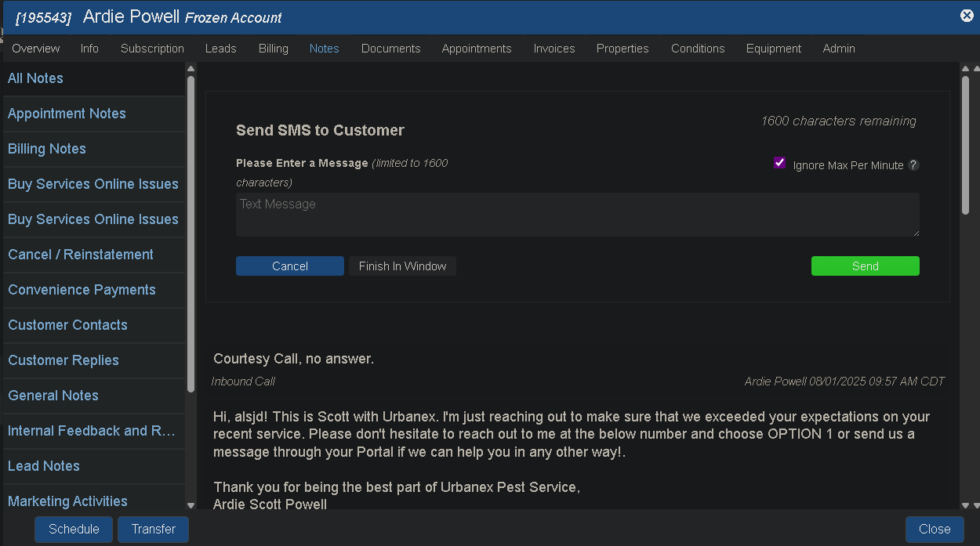
Task: View the Properties tab
Action: [x=622, y=49]
